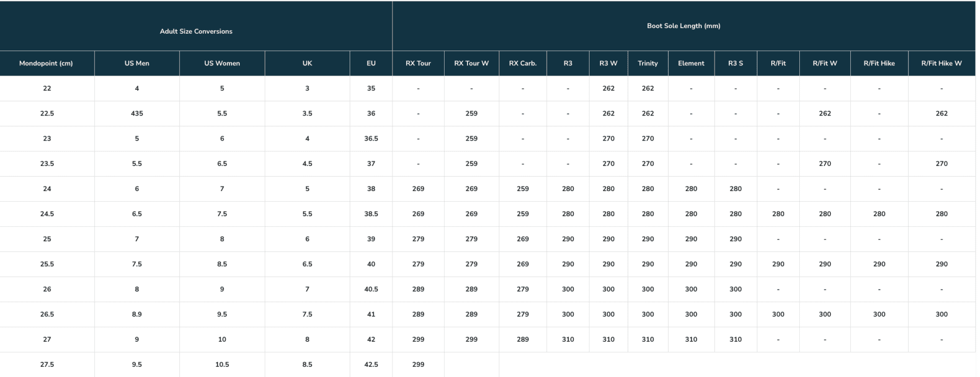This screenshot has width=980, height=377.
Task: Select the Mondopoint (cm) column header
Action: tap(46, 63)
